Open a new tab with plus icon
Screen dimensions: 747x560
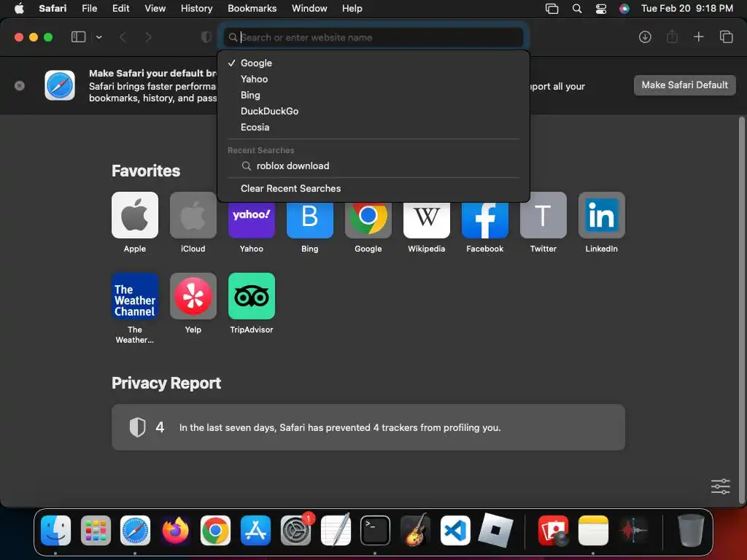coord(698,36)
